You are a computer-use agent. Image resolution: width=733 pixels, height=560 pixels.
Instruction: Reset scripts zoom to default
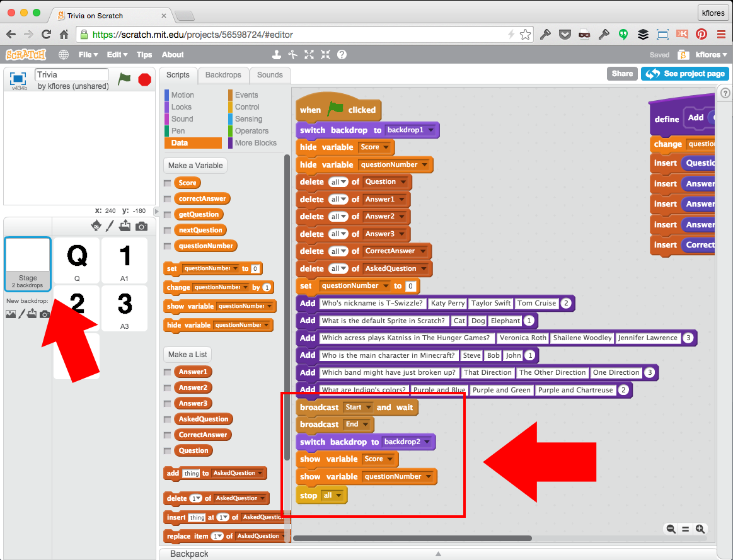(685, 529)
